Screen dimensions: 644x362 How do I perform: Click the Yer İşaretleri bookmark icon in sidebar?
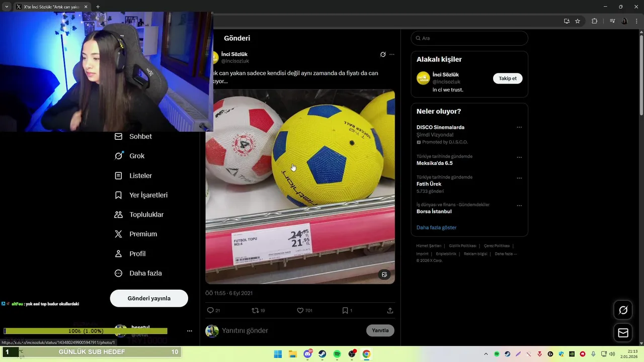click(x=118, y=195)
